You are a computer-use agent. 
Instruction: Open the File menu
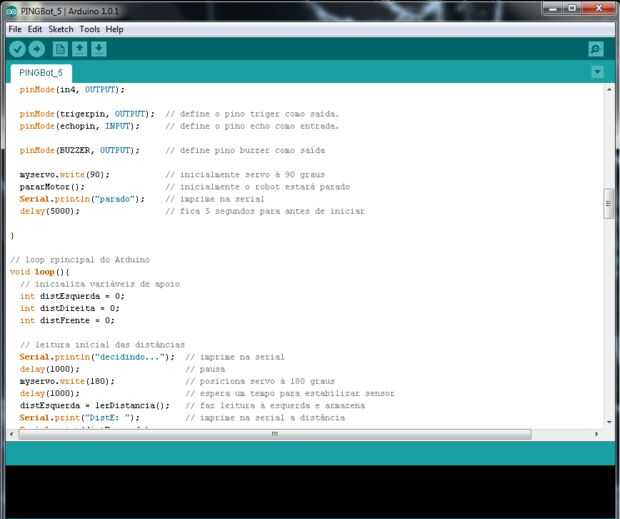click(15, 29)
